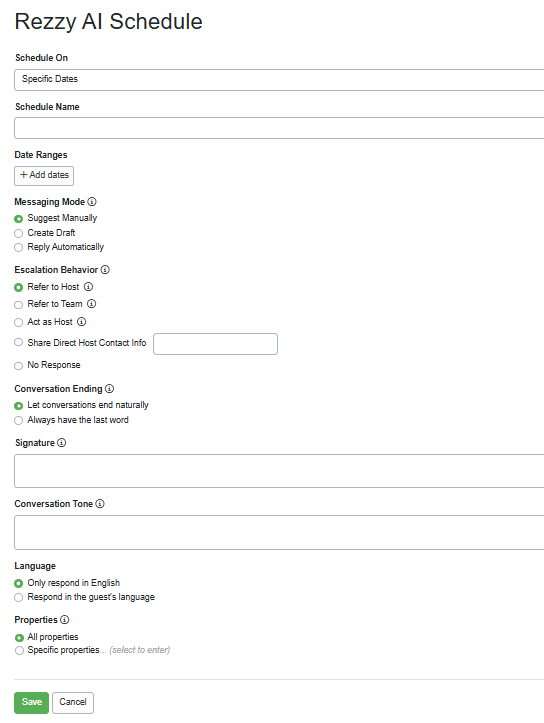Select Always have the last word
Screen dimensions: 544x723
[18, 421]
